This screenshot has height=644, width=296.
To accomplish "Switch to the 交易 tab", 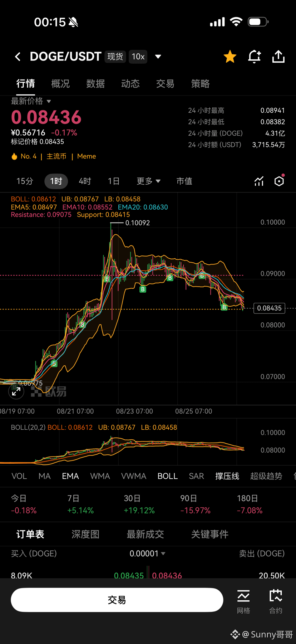I will 165,84.
